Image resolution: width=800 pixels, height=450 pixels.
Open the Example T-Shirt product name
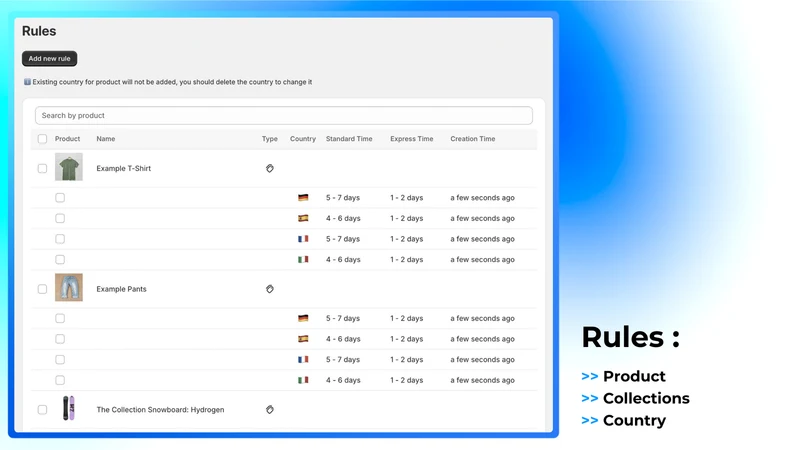123,168
